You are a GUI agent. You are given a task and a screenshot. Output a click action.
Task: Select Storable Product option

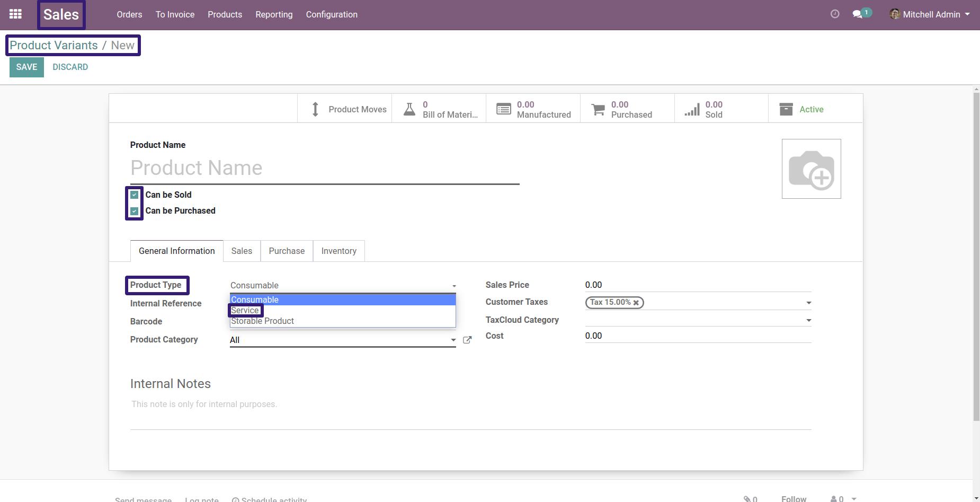point(343,321)
